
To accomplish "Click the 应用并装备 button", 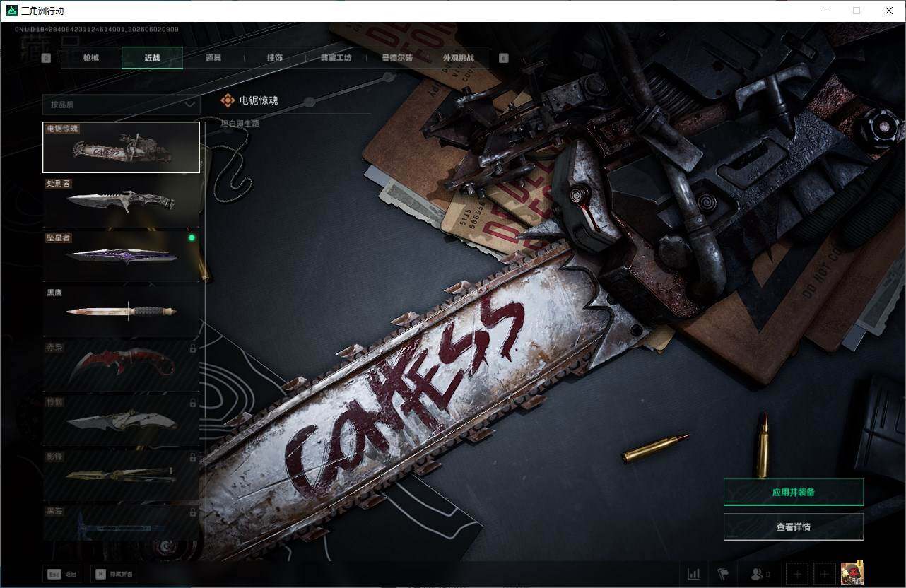I will [794, 492].
